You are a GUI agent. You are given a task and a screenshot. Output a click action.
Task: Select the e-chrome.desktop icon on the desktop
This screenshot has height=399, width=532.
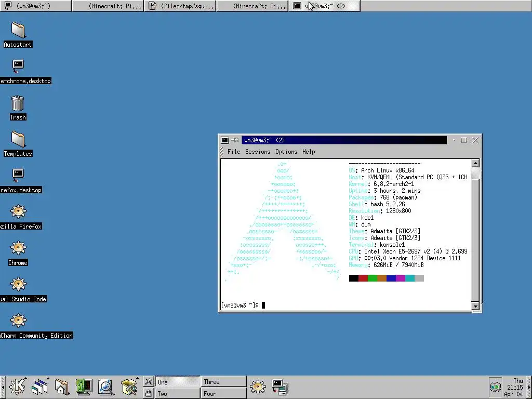pos(18,71)
